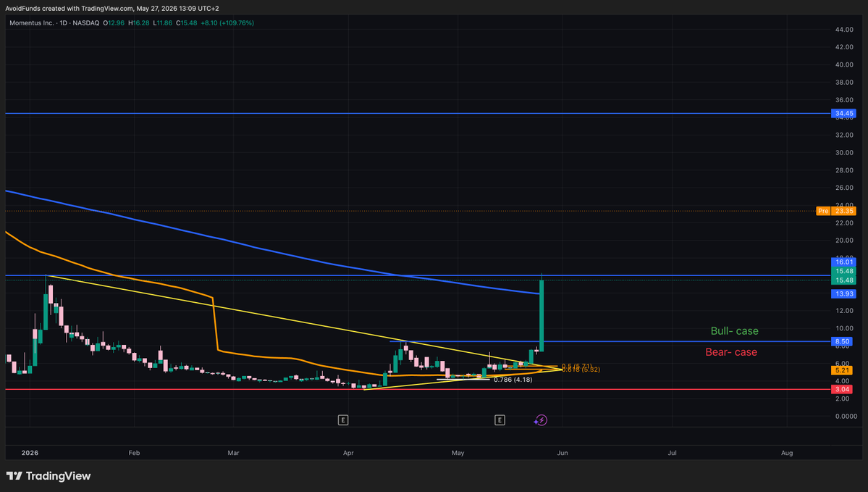868x492 pixels.
Task: Click the earnings E marker in May
Action: click(x=500, y=420)
